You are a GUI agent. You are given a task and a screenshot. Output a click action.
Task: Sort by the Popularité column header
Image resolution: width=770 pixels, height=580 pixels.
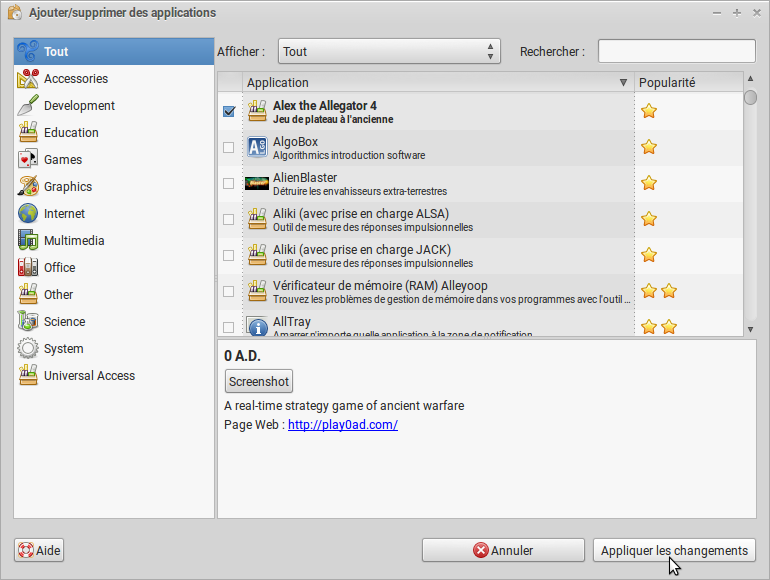(688, 83)
